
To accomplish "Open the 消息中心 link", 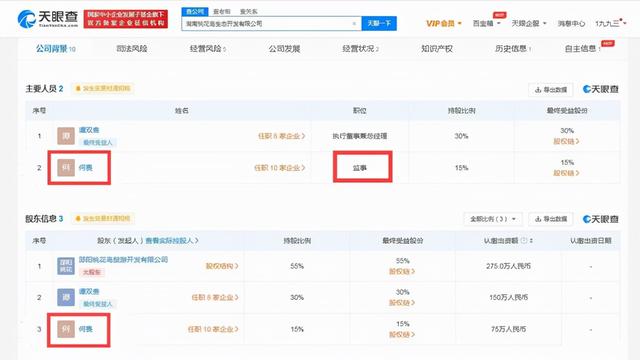I will pyautogui.click(x=571, y=24).
